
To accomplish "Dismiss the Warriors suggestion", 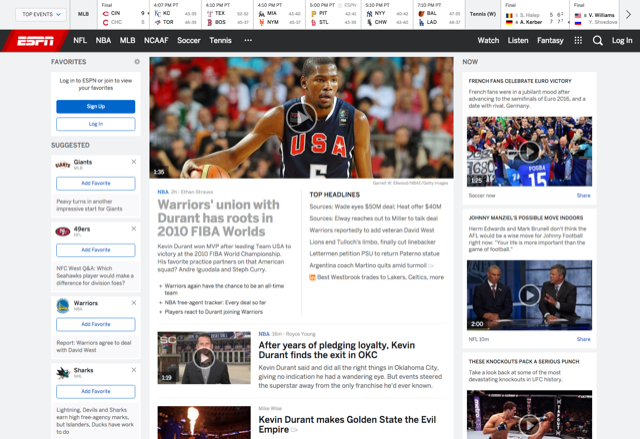I will pos(134,303).
